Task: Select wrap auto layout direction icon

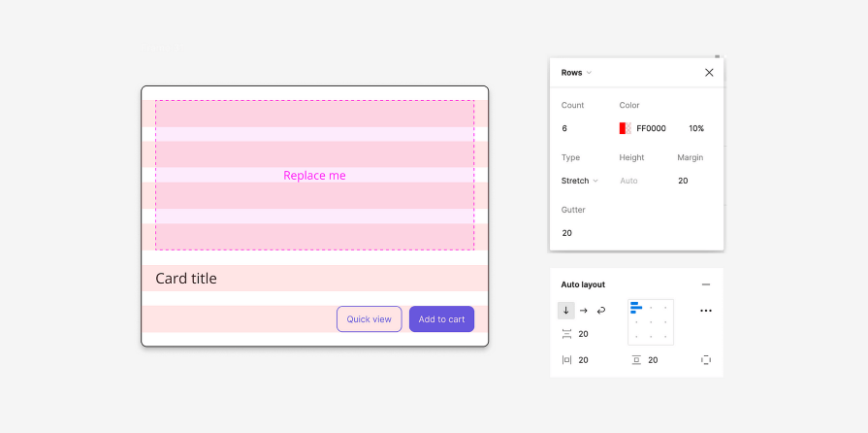Action: click(601, 311)
